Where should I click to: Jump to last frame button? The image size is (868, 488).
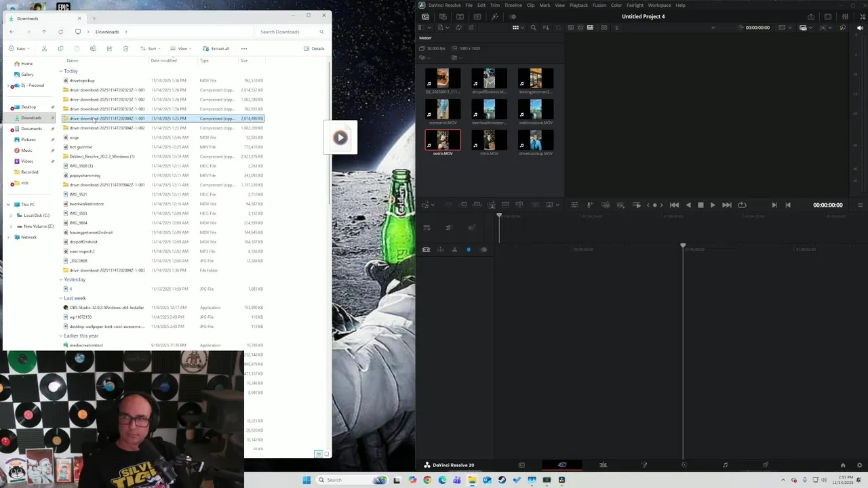727,205
